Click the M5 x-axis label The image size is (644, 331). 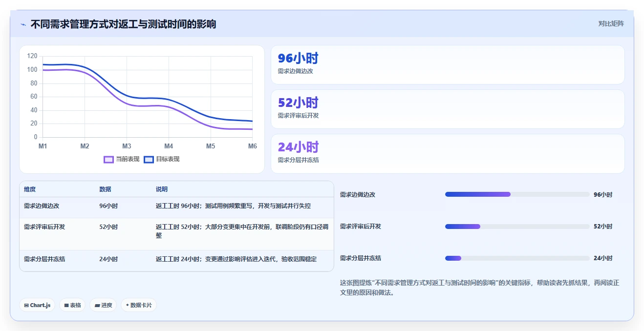point(211,146)
